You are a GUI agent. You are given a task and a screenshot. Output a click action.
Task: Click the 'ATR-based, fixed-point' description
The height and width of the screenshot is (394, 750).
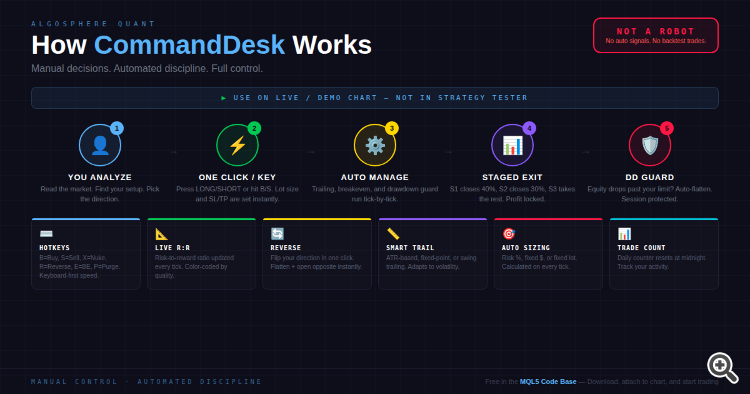click(x=431, y=262)
